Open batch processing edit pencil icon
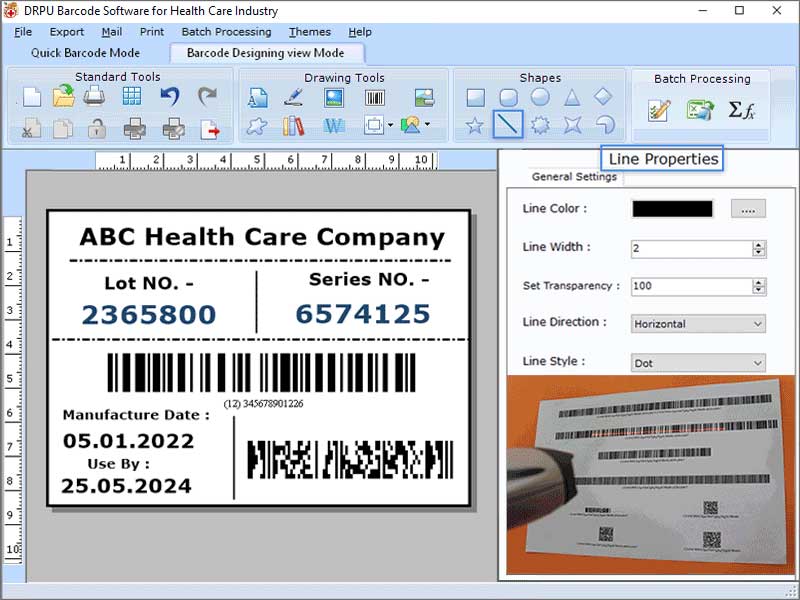Image resolution: width=800 pixels, height=600 pixels. click(659, 110)
